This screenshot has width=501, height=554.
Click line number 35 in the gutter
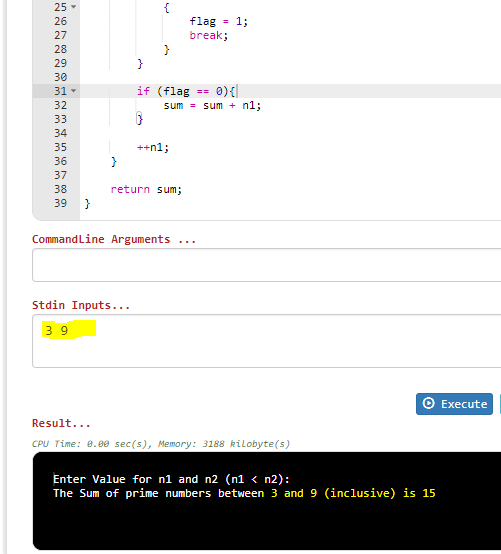[60, 147]
